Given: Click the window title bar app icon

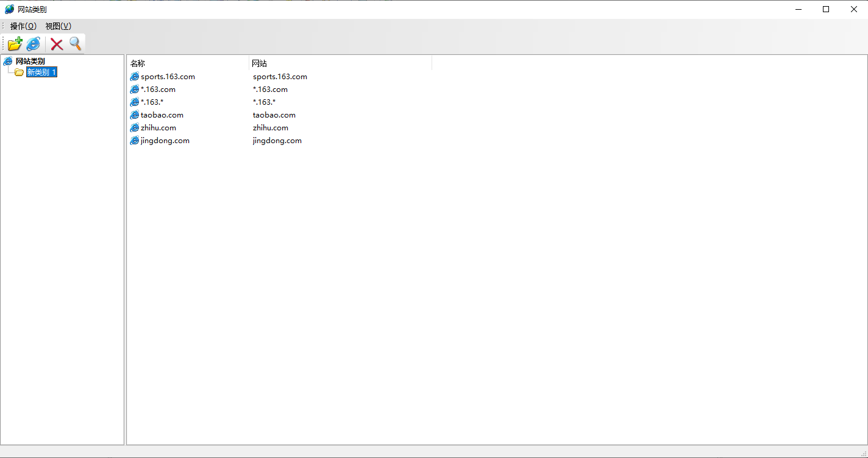Looking at the screenshot, I should pyautogui.click(x=9, y=9).
